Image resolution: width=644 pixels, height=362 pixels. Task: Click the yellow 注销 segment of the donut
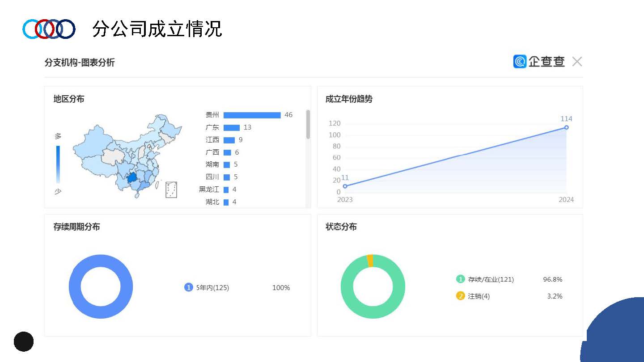370,261
